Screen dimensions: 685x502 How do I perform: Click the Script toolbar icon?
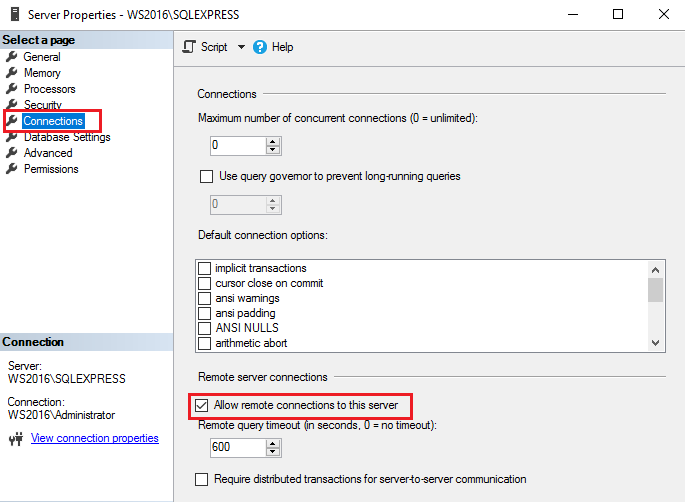coord(190,47)
